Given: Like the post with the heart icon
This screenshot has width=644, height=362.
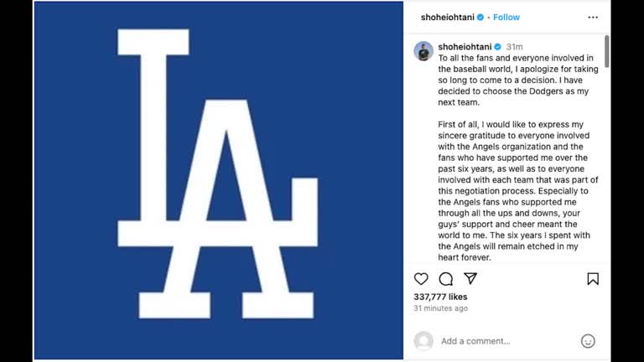Looking at the screenshot, I should (x=421, y=279).
